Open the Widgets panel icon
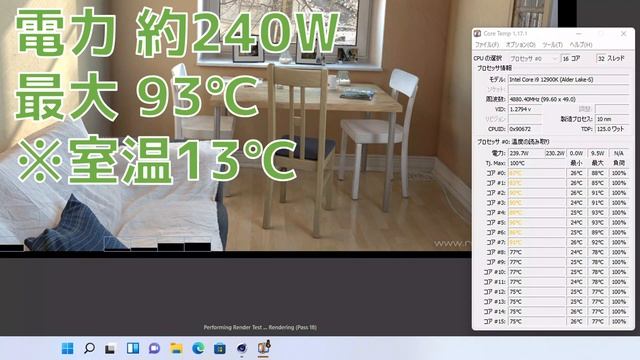 (133, 348)
